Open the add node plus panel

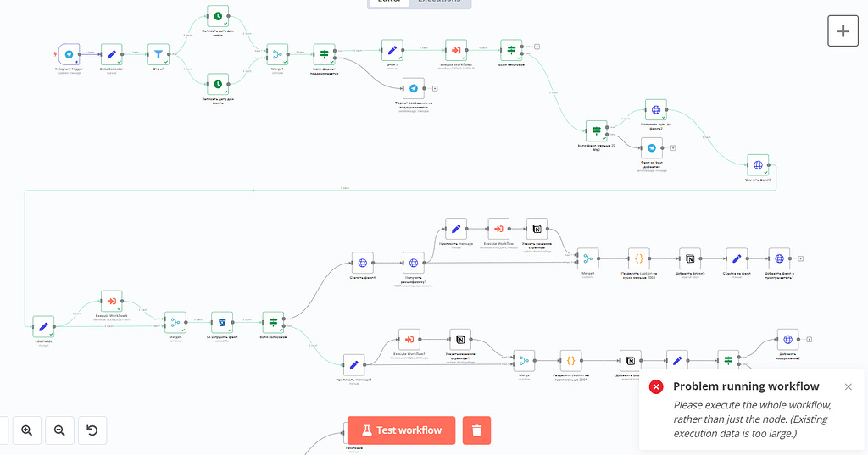[843, 31]
